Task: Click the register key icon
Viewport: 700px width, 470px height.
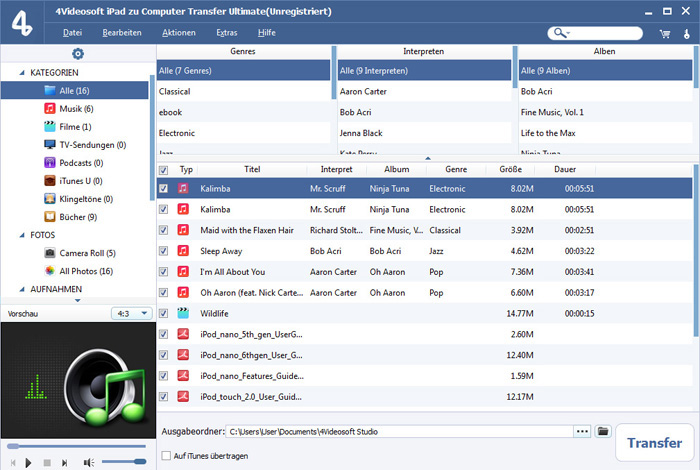Action: pos(687,33)
